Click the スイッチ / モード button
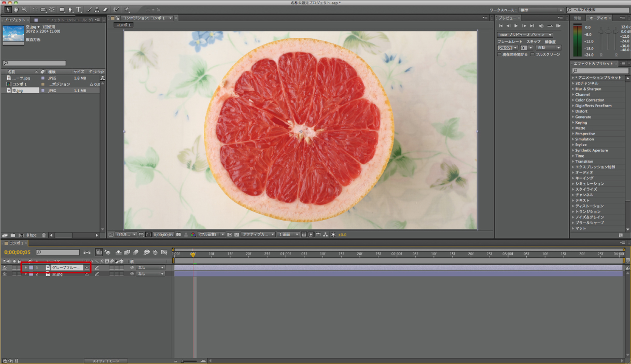The width and height of the screenshot is (631, 364). click(x=106, y=361)
